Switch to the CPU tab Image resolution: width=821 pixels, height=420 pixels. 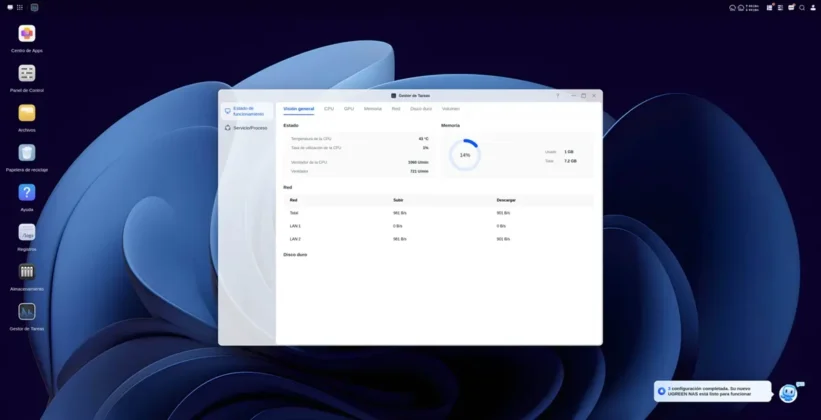[329, 109]
